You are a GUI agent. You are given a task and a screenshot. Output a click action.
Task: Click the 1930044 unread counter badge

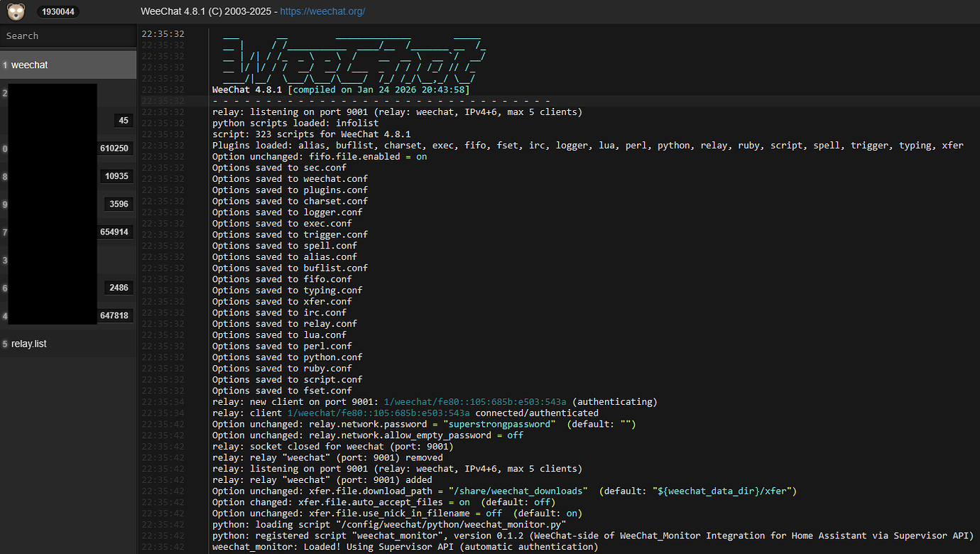coord(58,12)
